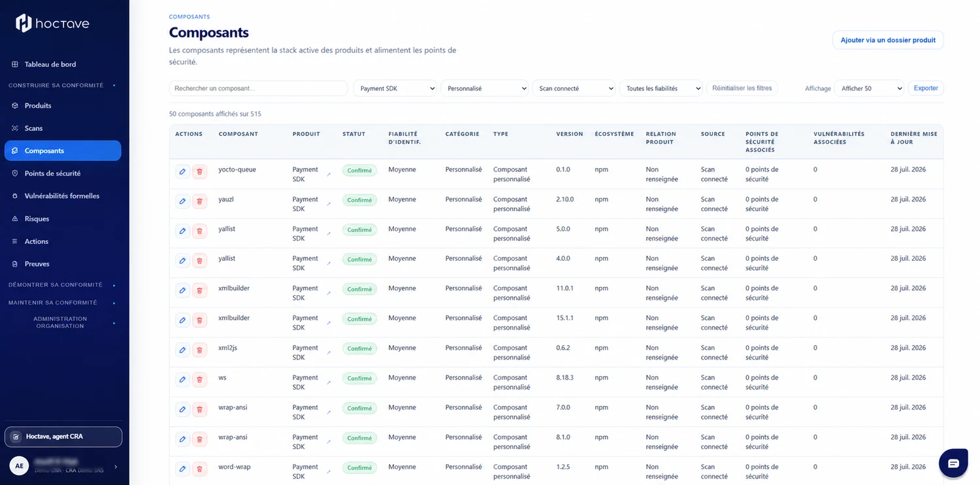Open the Produits page
The height and width of the screenshot is (485, 980).
[63, 105]
